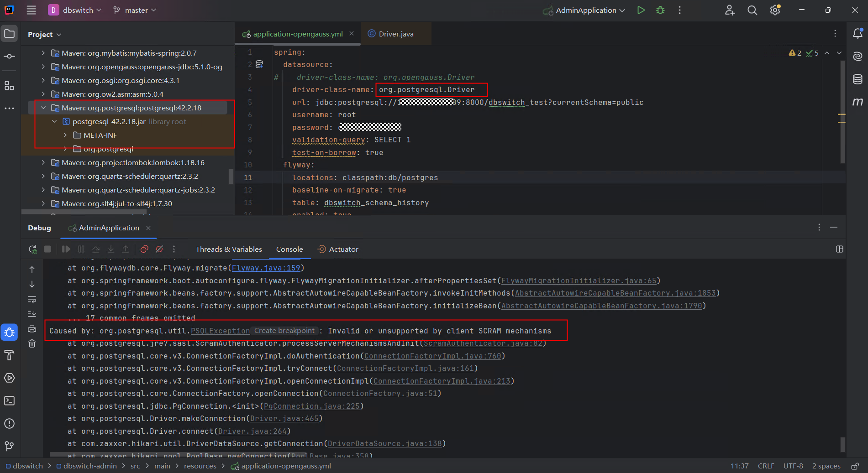Click the editor vertical scrollbar

tap(842, 112)
